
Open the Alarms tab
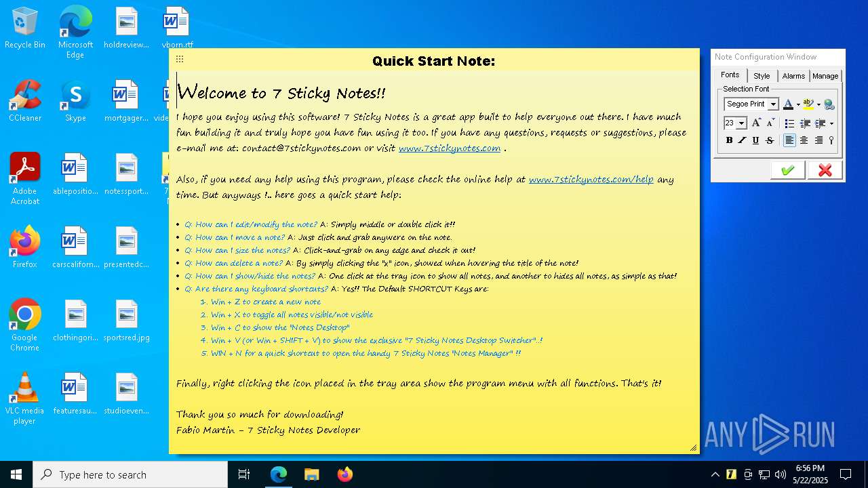(x=793, y=76)
